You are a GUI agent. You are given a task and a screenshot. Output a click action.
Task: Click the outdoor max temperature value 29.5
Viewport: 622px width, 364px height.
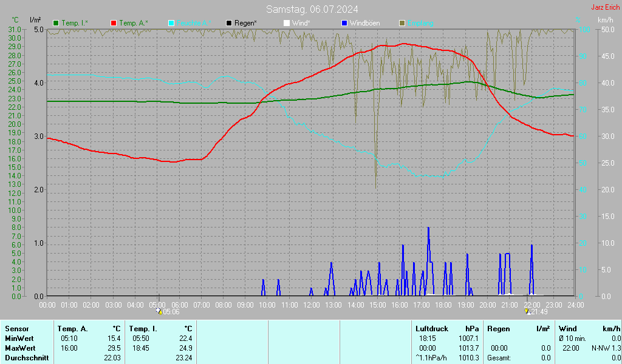[x=114, y=348]
